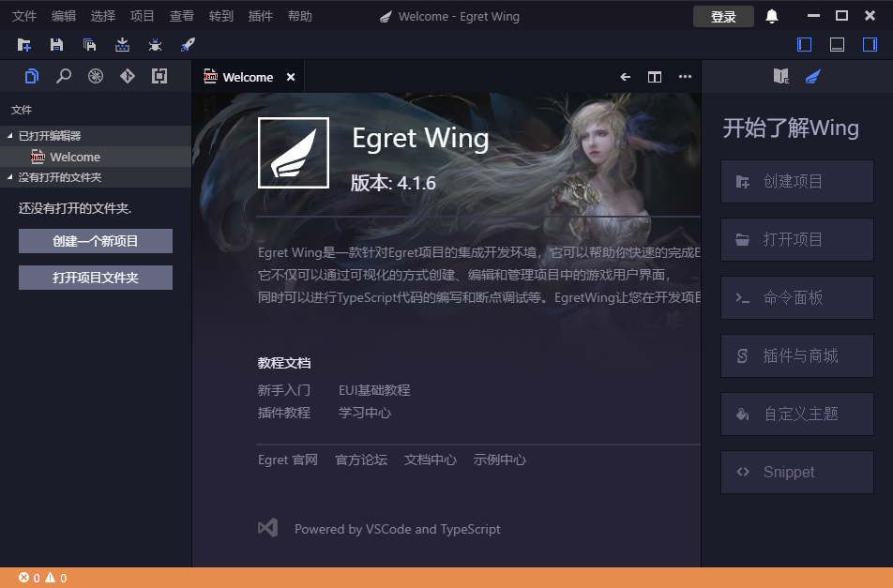The width and height of the screenshot is (893, 588).
Task: Click the warning count in status bar
Action: (56, 578)
